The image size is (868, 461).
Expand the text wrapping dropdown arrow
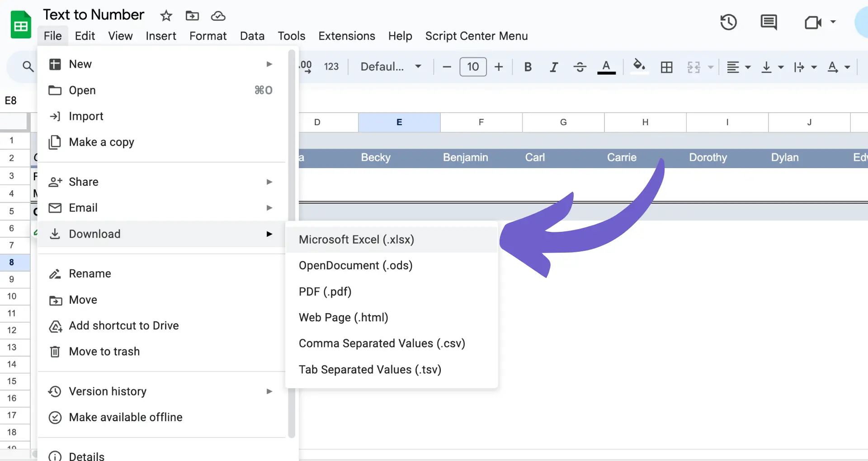pyautogui.click(x=814, y=67)
